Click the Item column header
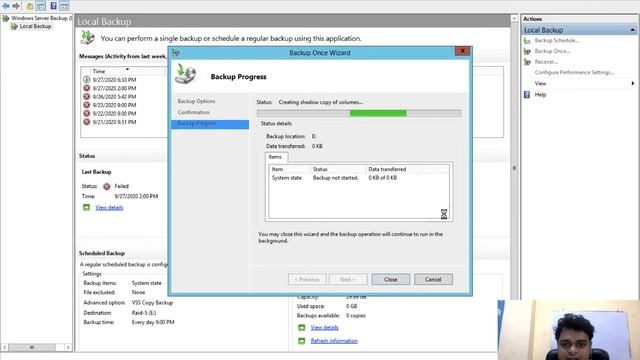 pyautogui.click(x=289, y=169)
